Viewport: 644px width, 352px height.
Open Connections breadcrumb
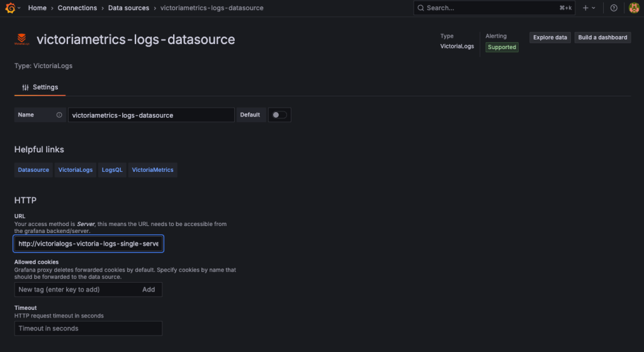77,8
